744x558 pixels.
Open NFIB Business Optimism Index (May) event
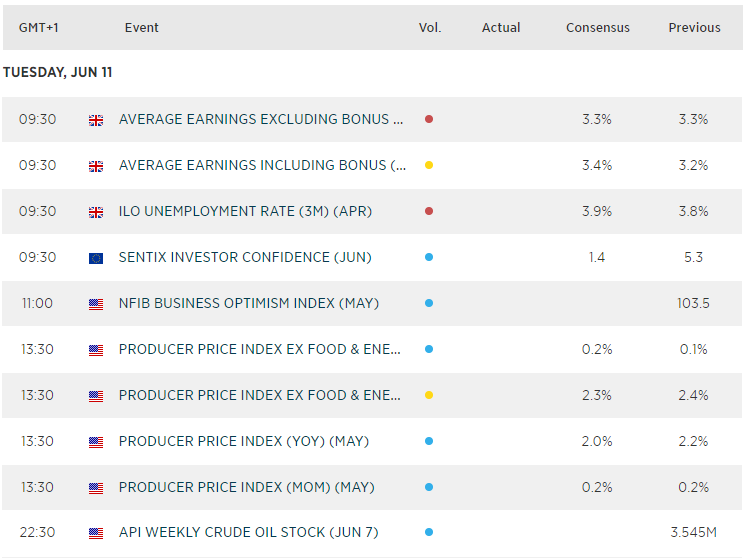tap(249, 303)
